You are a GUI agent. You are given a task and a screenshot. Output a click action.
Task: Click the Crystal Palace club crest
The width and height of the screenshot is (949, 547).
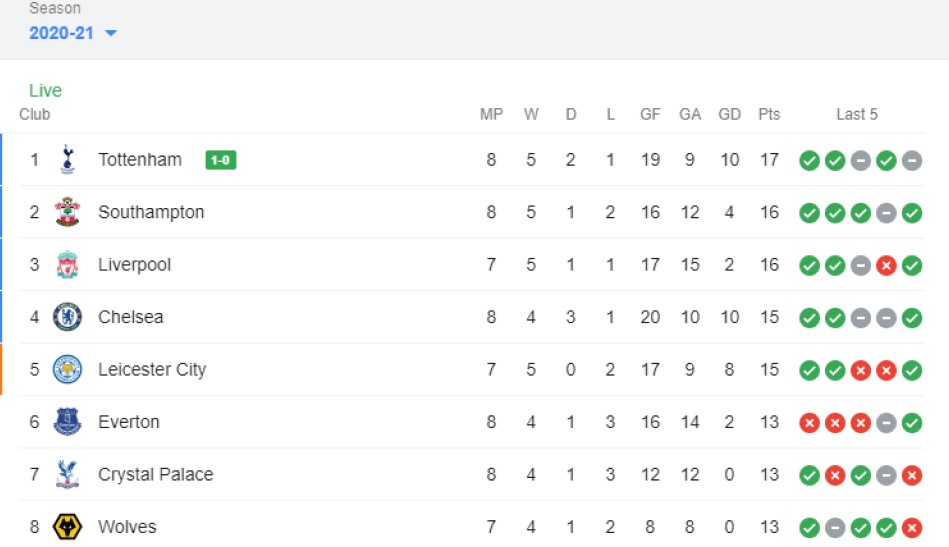coord(67,474)
